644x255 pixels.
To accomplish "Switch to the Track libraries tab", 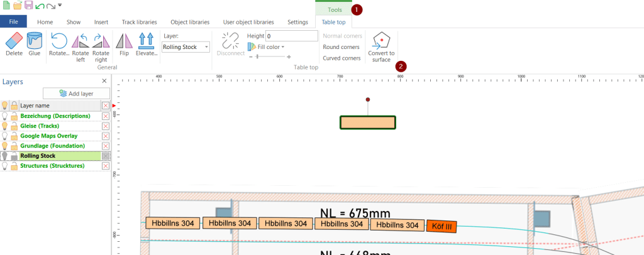I will click(139, 22).
